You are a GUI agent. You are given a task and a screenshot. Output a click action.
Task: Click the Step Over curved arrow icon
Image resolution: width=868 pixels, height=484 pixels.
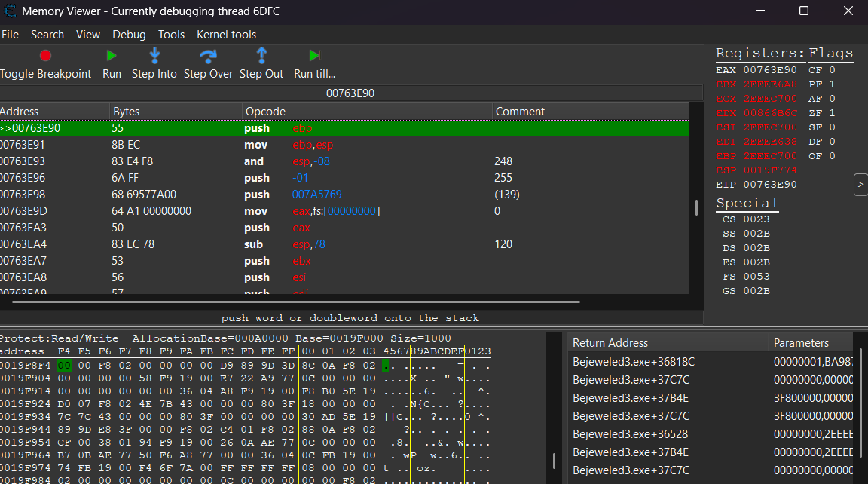click(208, 56)
